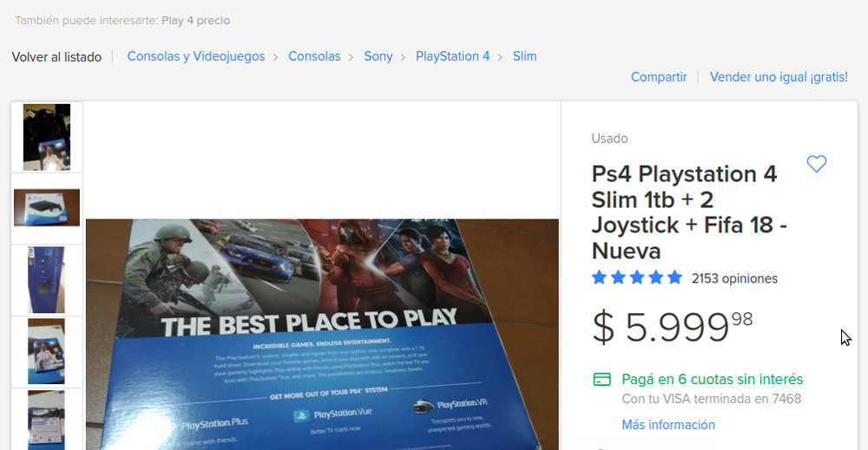
Task: Go back via 'Volver al listado'
Action: pyautogui.click(x=56, y=56)
